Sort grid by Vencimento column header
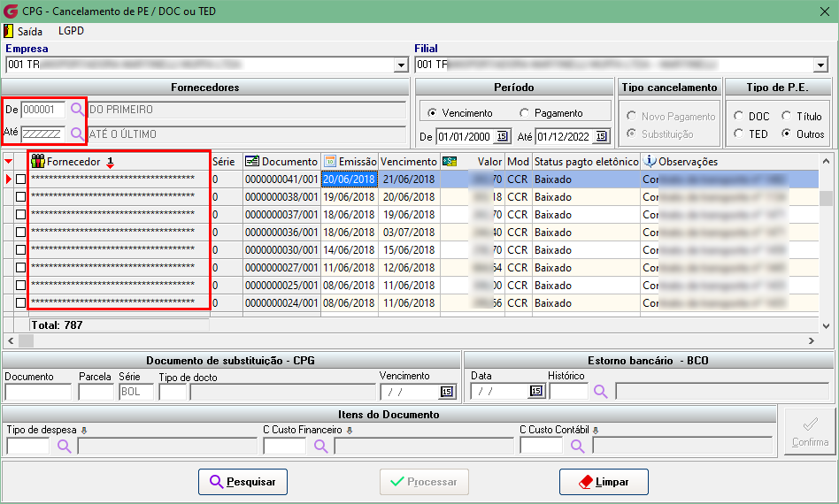Screen dimensions: 839x504 coord(409,162)
